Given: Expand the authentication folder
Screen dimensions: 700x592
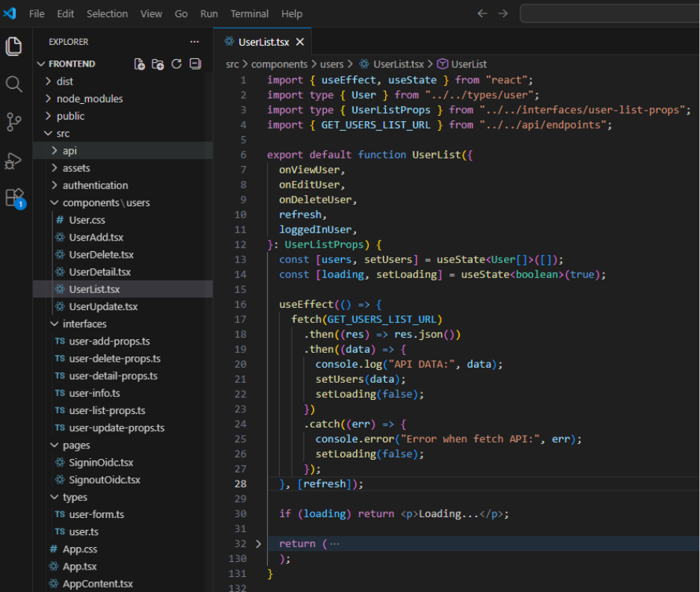Looking at the screenshot, I should coord(95,185).
